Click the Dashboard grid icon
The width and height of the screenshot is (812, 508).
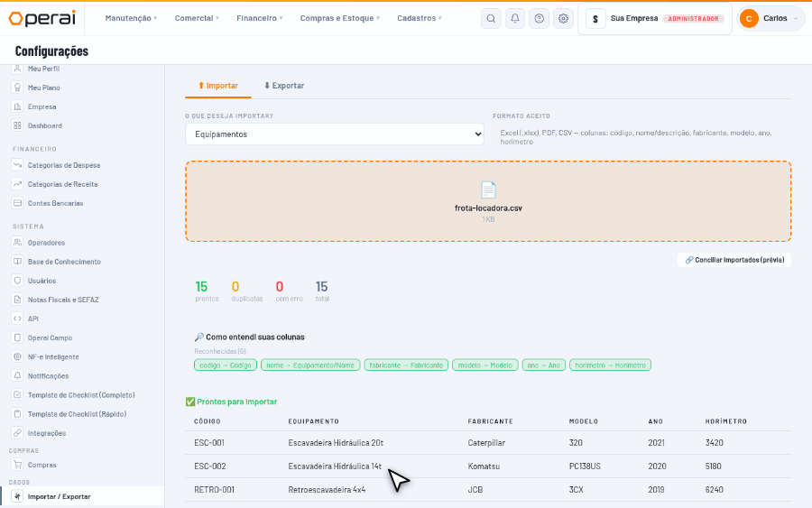point(17,125)
